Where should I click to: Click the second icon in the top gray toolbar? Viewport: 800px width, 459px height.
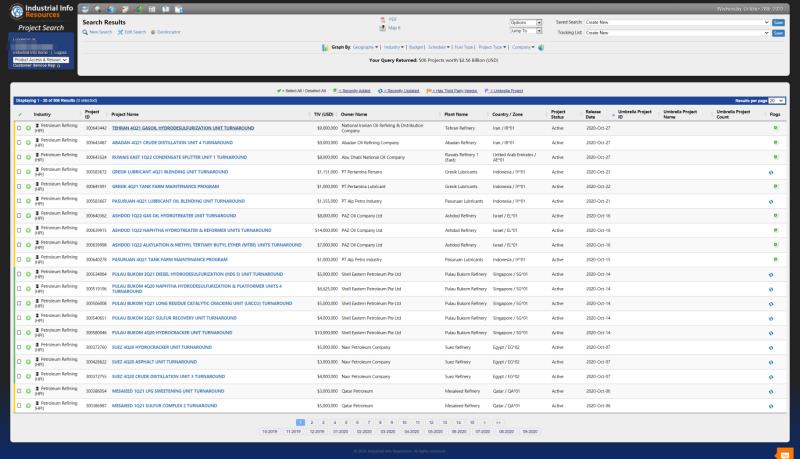pyautogui.click(x=97, y=9)
